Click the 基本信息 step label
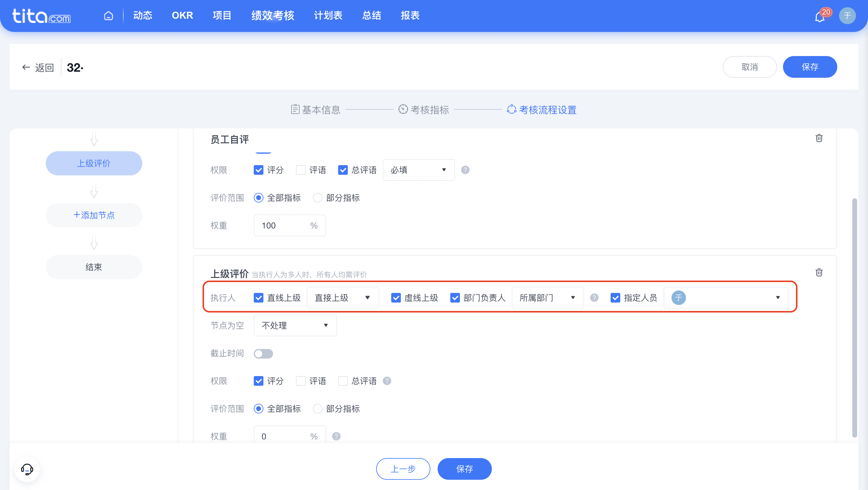This screenshot has height=490, width=868. (321, 109)
